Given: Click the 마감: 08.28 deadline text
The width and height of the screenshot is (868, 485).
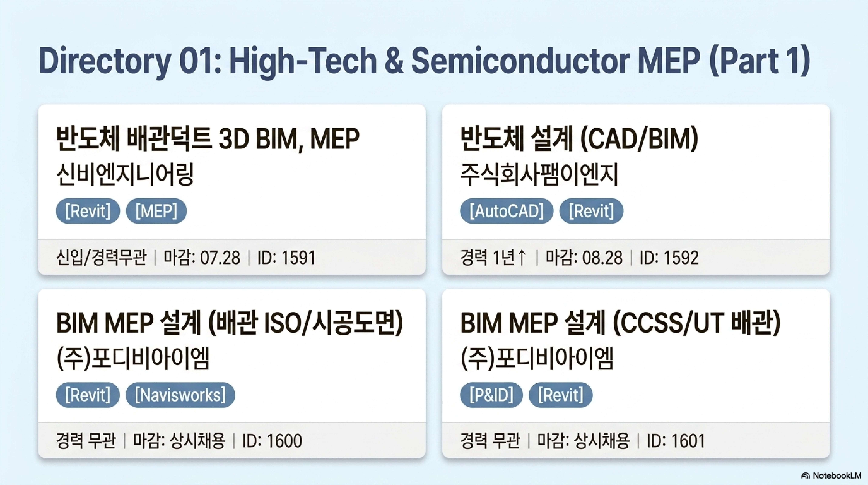Looking at the screenshot, I should pos(584,258).
